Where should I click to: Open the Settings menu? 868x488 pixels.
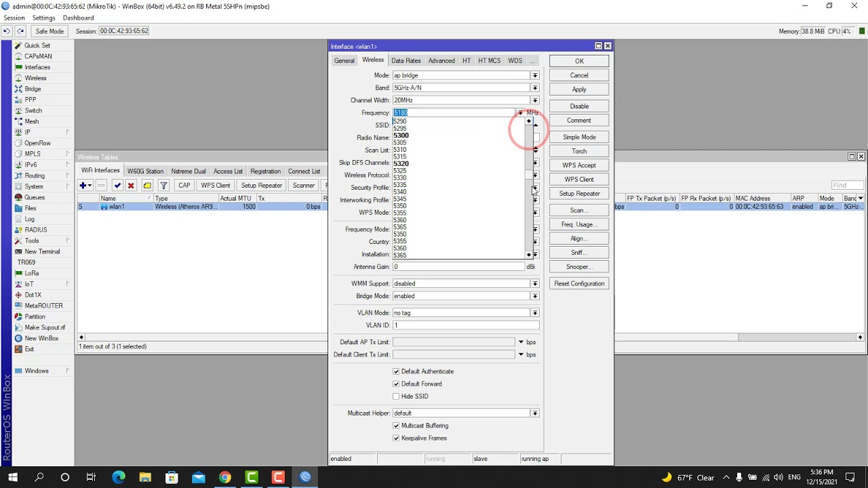click(x=44, y=18)
